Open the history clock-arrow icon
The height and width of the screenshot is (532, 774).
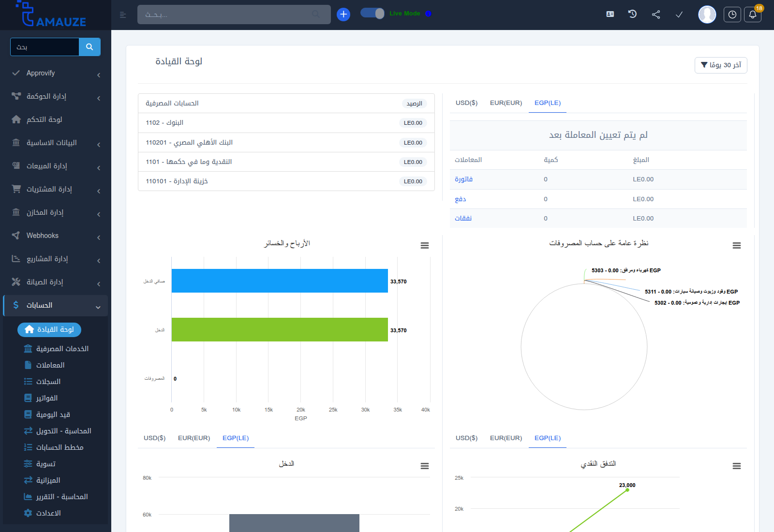pyautogui.click(x=632, y=14)
